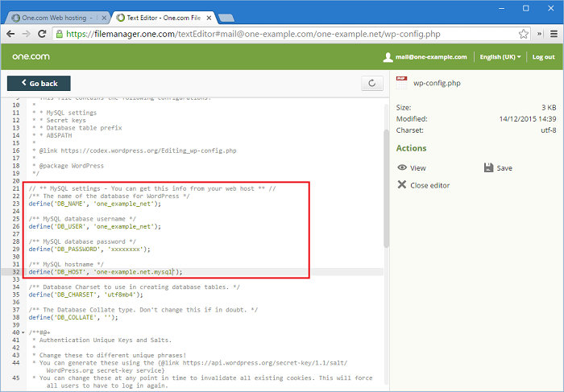Click the eye View action
Screen dimensions: 564x392
point(412,167)
